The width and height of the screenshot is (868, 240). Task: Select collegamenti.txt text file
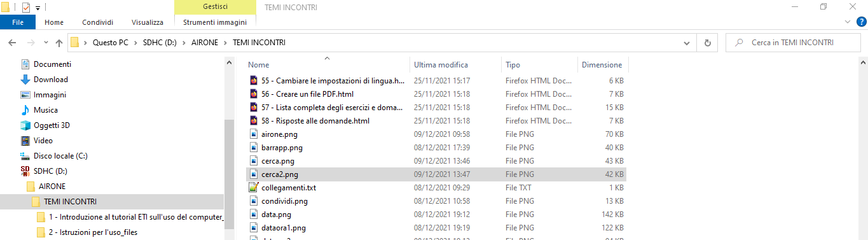288,188
